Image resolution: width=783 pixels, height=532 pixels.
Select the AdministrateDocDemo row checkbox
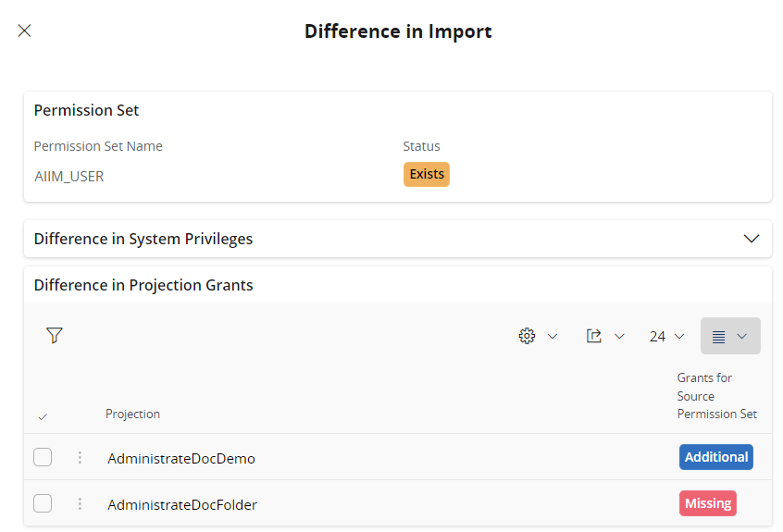[43, 457]
